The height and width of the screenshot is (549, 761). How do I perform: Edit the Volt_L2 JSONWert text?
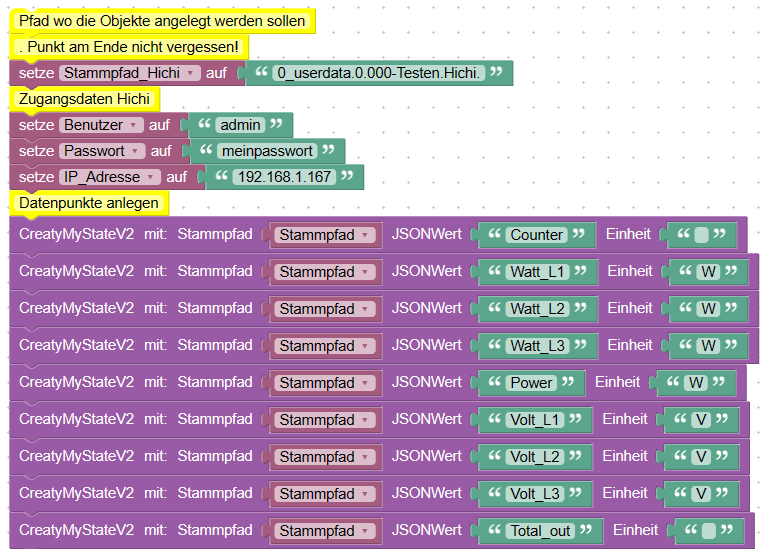[x=535, y=457]
